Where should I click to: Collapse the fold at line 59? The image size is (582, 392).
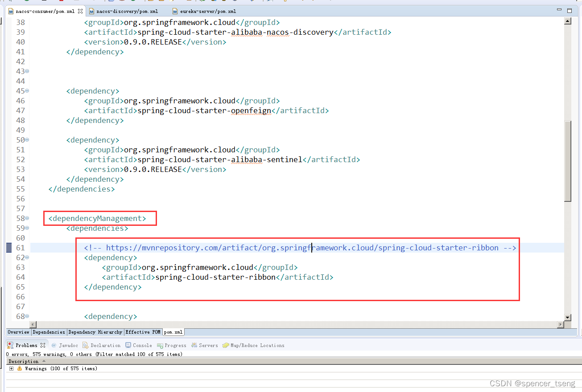click(27, 228)
